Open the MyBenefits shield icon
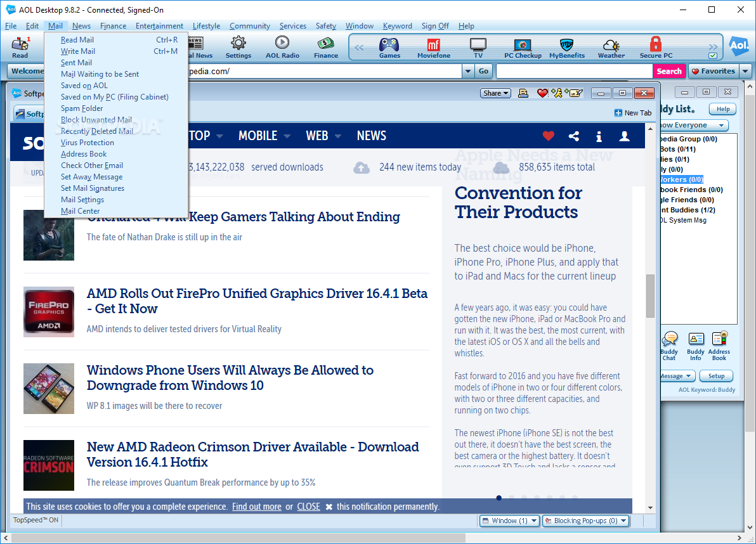Viewport: 756px width, 544px height. pos(567,48)
